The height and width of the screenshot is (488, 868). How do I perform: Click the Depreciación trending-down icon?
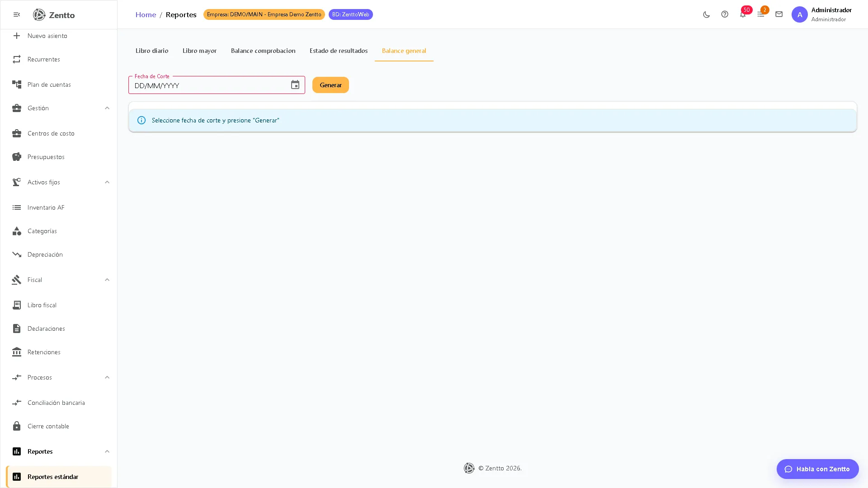point(17,254)
